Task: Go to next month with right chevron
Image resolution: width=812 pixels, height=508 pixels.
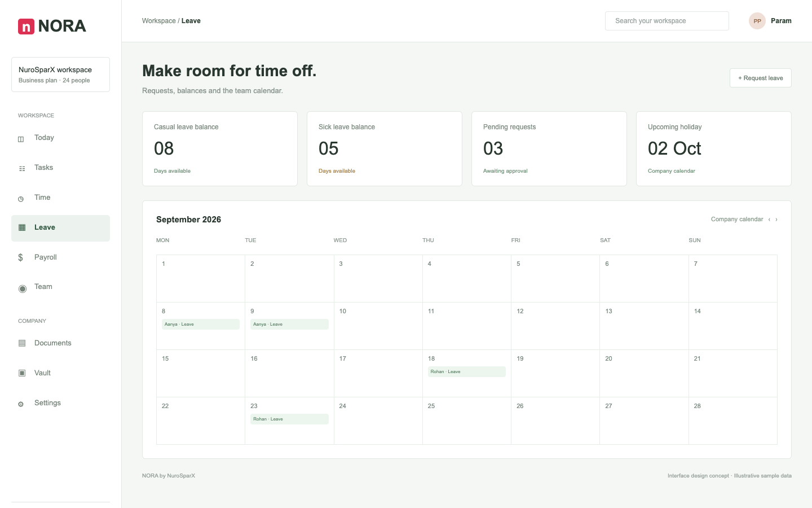Action: tap(776, 220)
